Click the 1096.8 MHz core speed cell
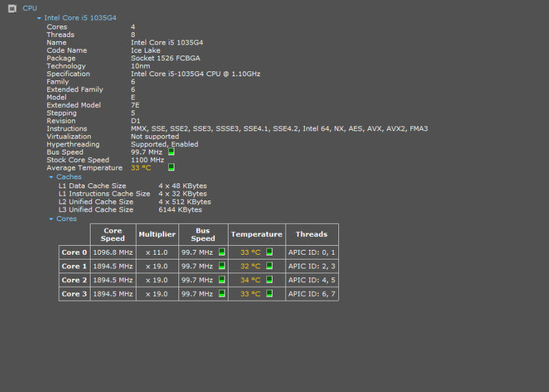Screen dimensions: 549x392 [113, 252]
